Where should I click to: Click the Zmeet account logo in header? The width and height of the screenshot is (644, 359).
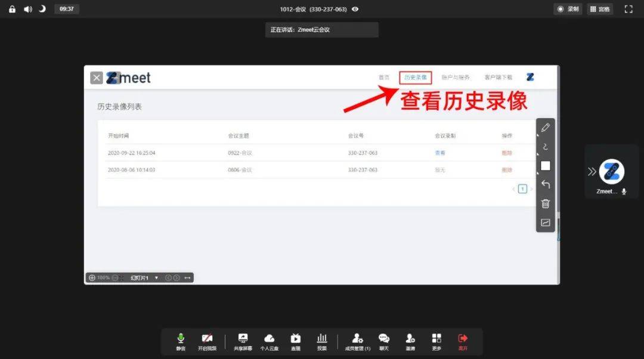[x=530, y=77]
